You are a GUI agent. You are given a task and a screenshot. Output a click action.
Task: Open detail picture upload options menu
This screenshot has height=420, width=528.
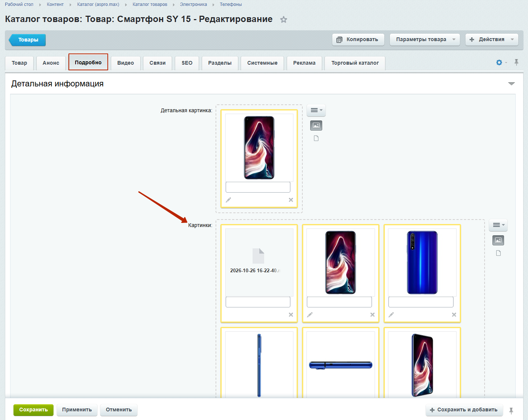[316, 110]
